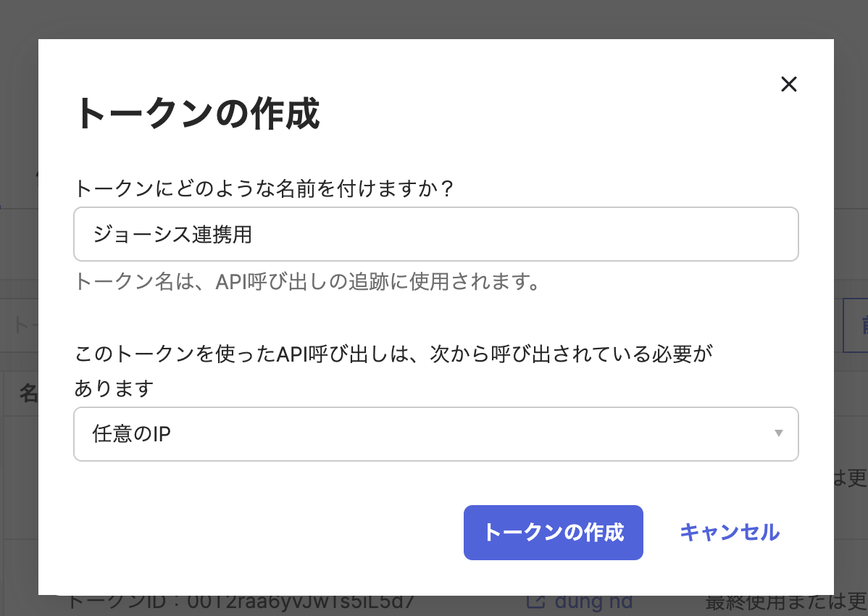Click the dimmed overlay above the dialog
The height and width of the screenshot is (616, 868).
435,18
